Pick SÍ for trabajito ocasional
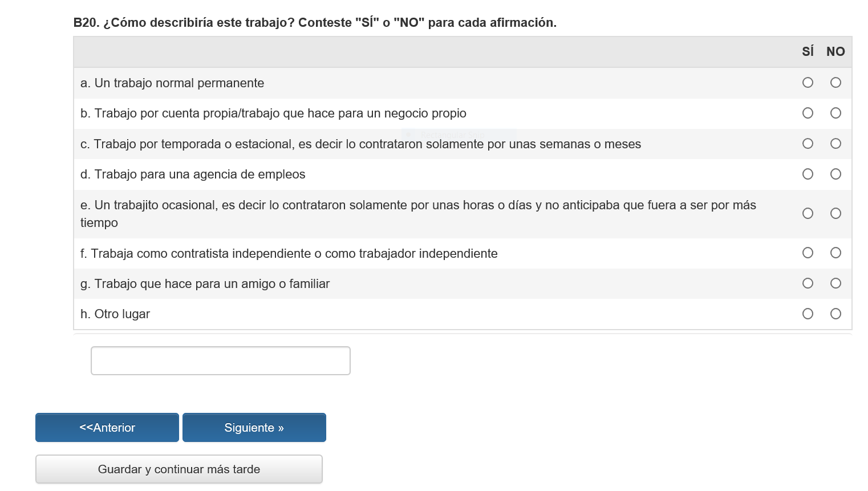Screen dimensions: 868x491 pyautogui.click(x=808, y=213)
